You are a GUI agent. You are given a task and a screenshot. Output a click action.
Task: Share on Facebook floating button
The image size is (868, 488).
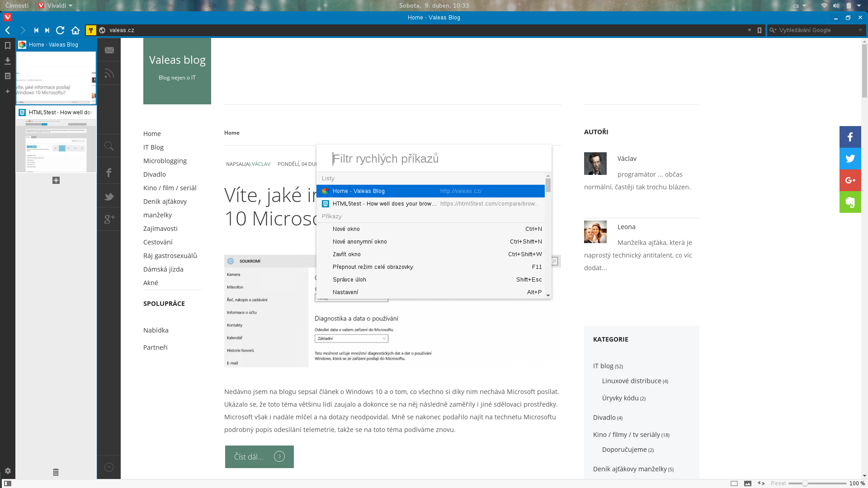tap(850, 137)
